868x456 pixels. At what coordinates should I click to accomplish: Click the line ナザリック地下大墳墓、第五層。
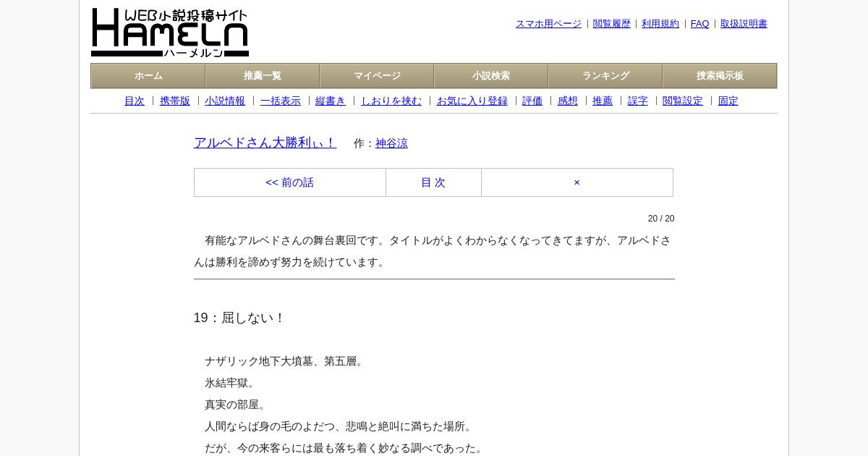pyautogui.click(x=286, y=361)
